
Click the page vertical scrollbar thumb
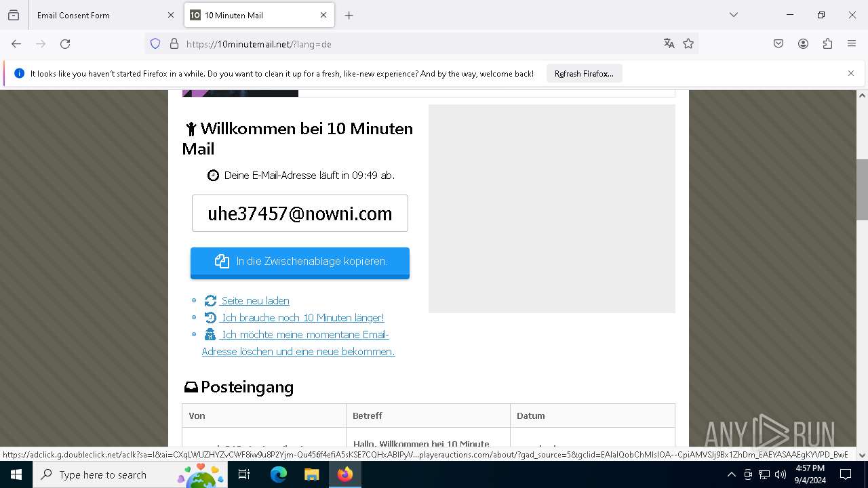click(x=862, y=190)
